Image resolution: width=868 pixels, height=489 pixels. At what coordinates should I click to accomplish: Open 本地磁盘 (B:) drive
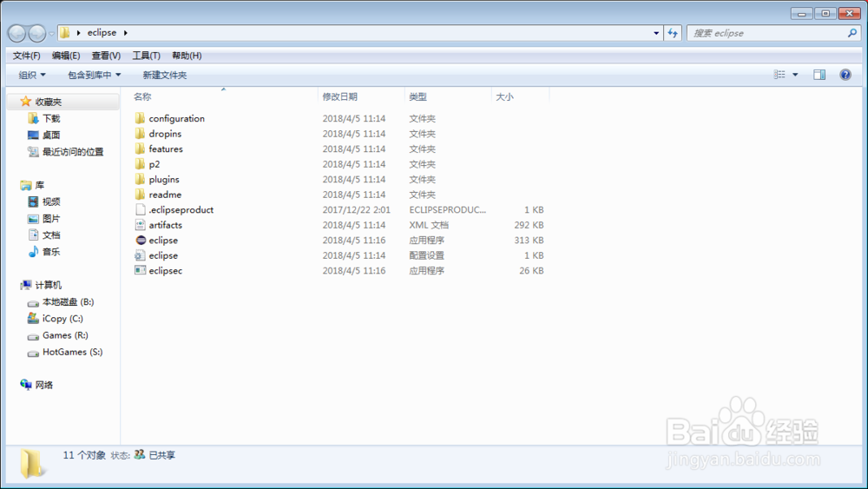pyautogui.click(x=68, y=301)
